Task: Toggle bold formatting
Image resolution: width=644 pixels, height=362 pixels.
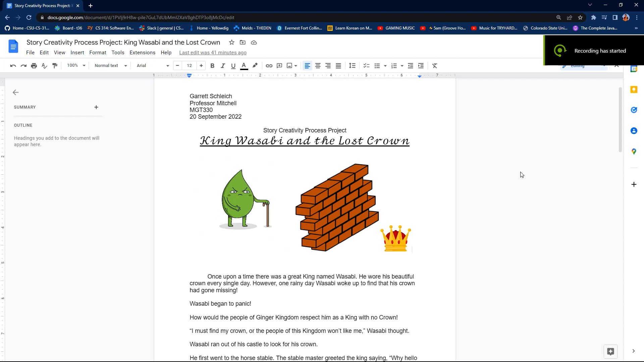Action: coord(212,66)
